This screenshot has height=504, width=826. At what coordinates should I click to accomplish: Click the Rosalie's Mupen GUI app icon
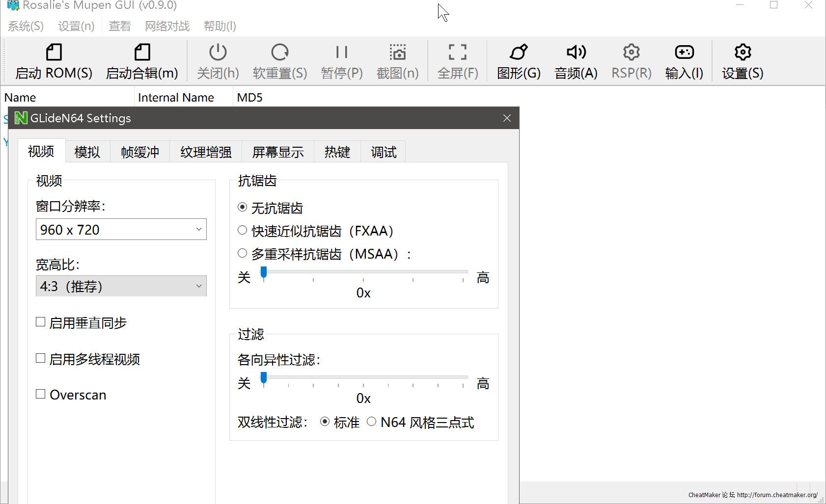coord(13,5)
